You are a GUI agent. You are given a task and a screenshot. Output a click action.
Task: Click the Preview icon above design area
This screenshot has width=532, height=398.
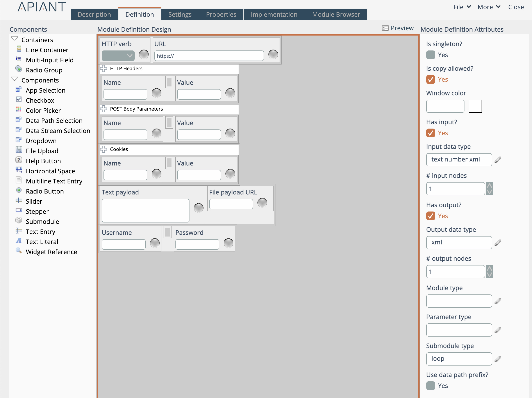pos(385,28)
